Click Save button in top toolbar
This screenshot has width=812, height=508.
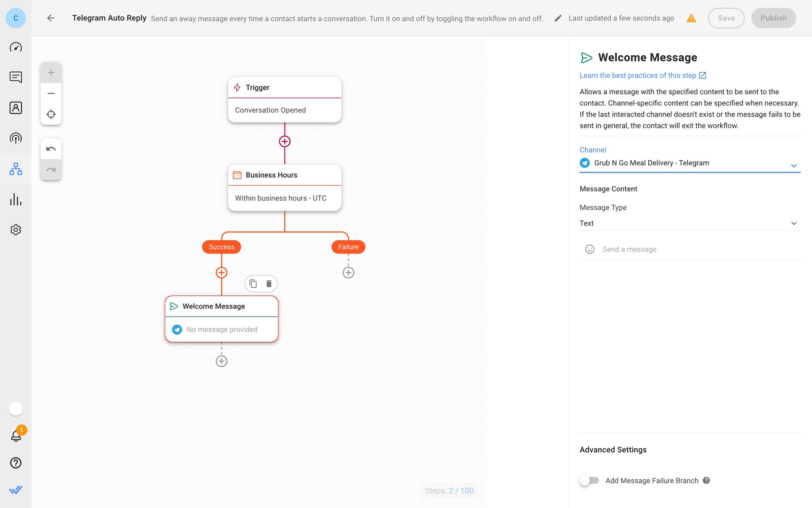727,18
